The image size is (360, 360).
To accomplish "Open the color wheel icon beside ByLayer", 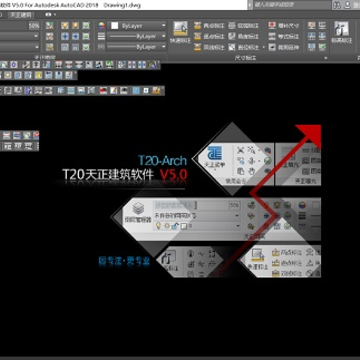I will pos(101,26).
